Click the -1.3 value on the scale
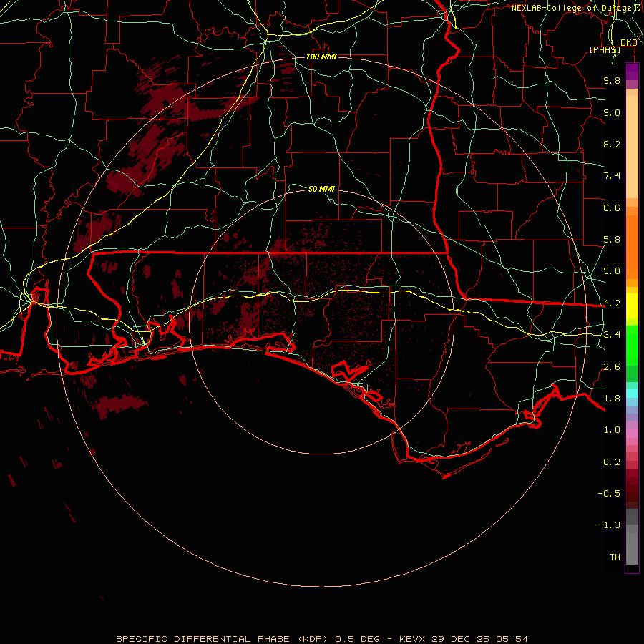 coord(609,525)
